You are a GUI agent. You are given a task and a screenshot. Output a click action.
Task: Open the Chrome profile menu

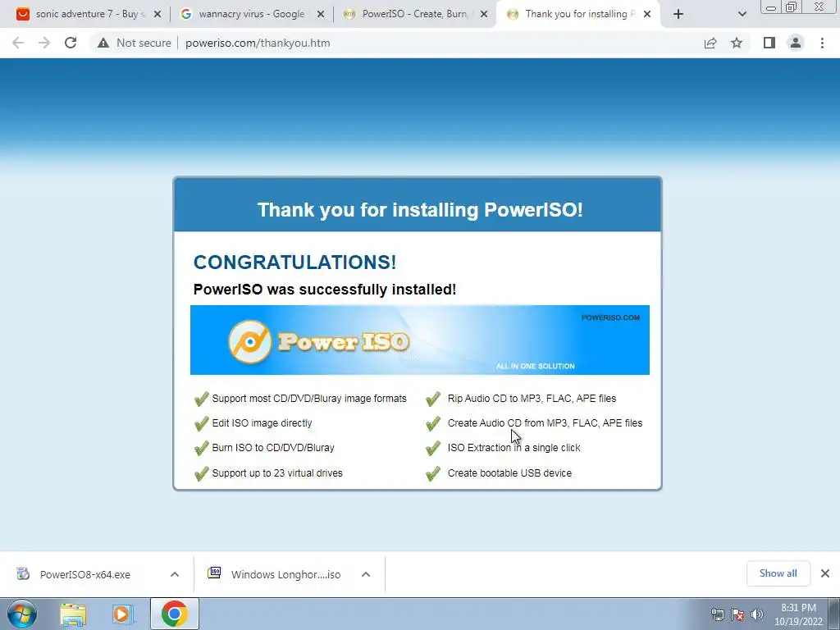pos(796,43)
